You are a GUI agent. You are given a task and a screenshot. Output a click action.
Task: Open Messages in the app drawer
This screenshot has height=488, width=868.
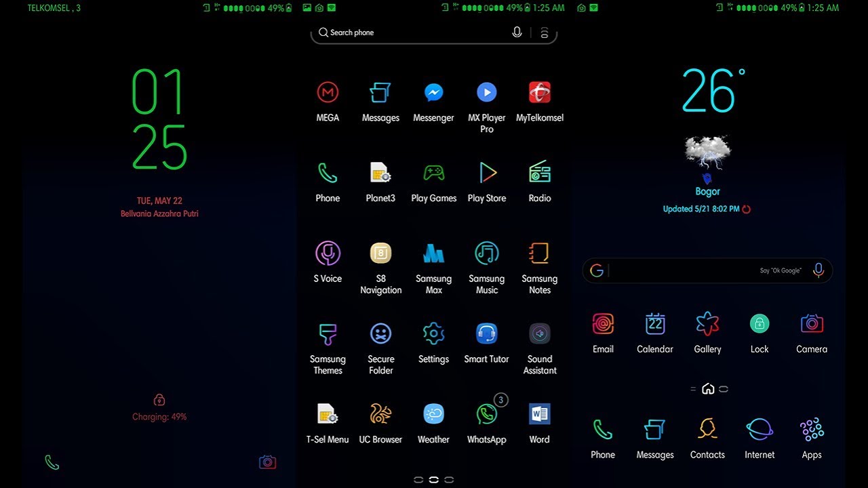tap(380, 92)
